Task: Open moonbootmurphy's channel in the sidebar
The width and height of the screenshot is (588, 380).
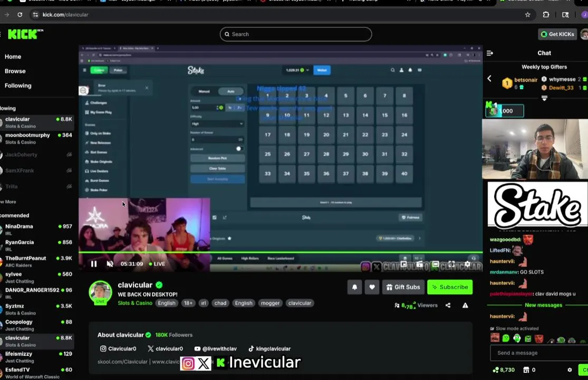Action: coord(37,138)
